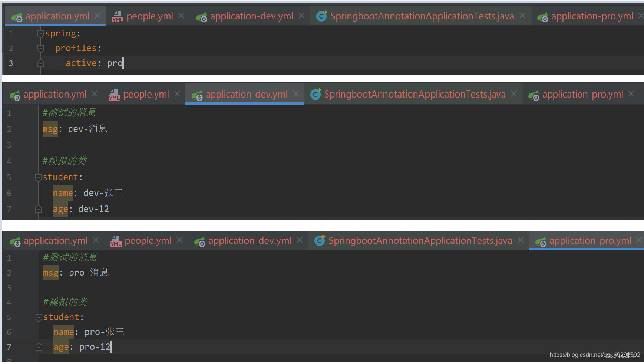Close people.yml tab in pro-消息 pane
The image size is (644, 362).
pyautogui.click(x=179, y=240)
